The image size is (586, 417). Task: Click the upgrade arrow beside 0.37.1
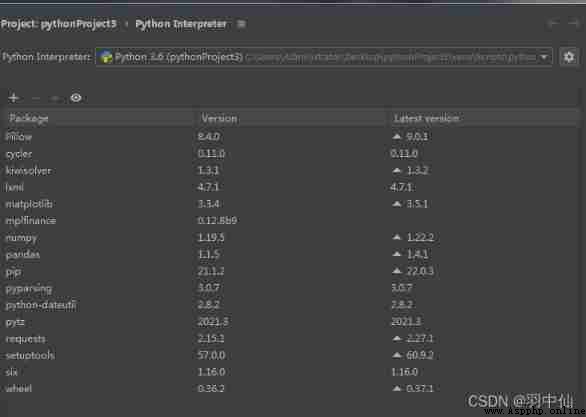click(x=397, y=389)
